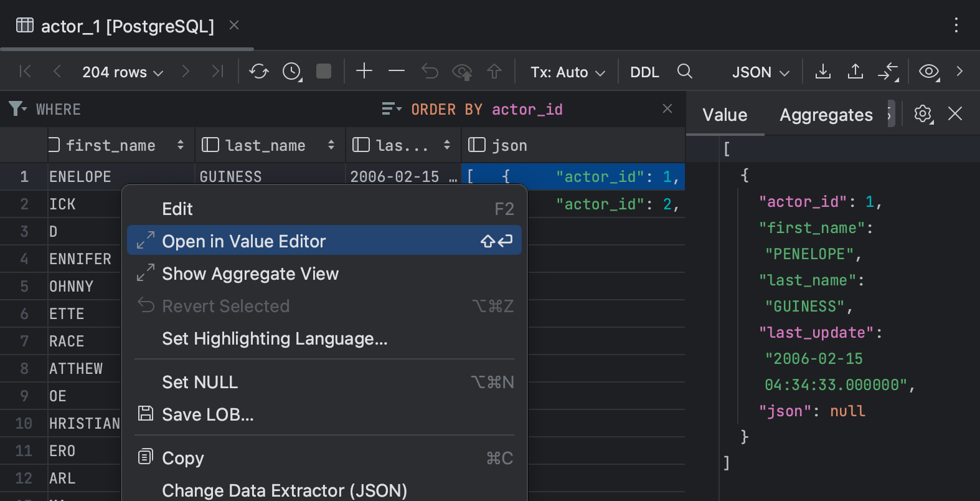Open the JSON data extractor dropdown
Viewport: 980px width, 501px height.
[760, 72]
